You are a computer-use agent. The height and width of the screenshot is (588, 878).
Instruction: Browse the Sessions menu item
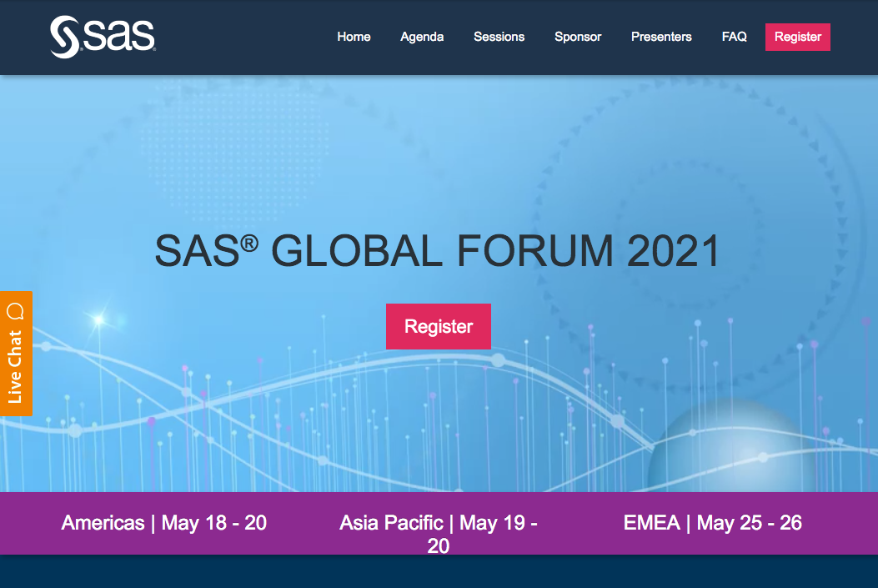point(499,37)
